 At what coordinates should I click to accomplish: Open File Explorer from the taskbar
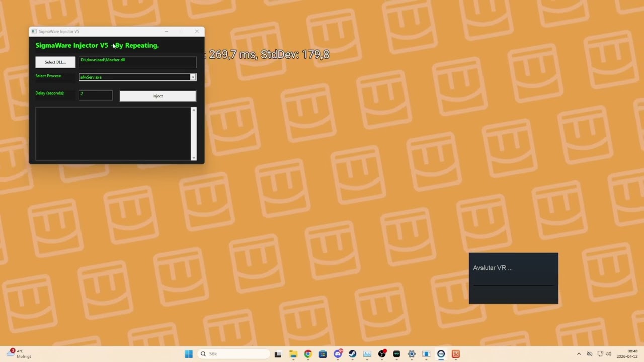tap(293, 354)
